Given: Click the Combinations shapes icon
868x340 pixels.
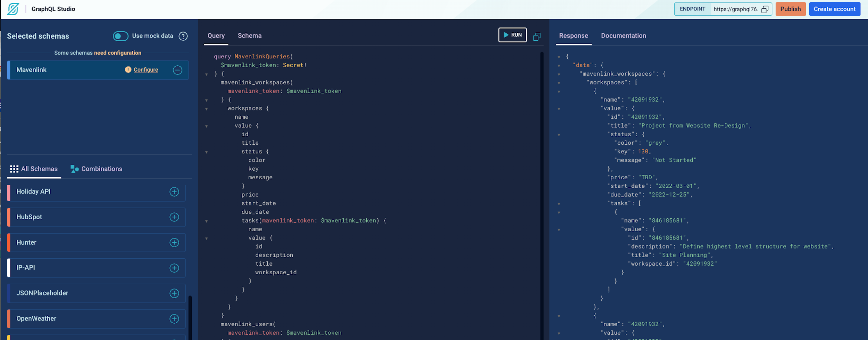Looking at the screenshot, I should coord(74,169).
